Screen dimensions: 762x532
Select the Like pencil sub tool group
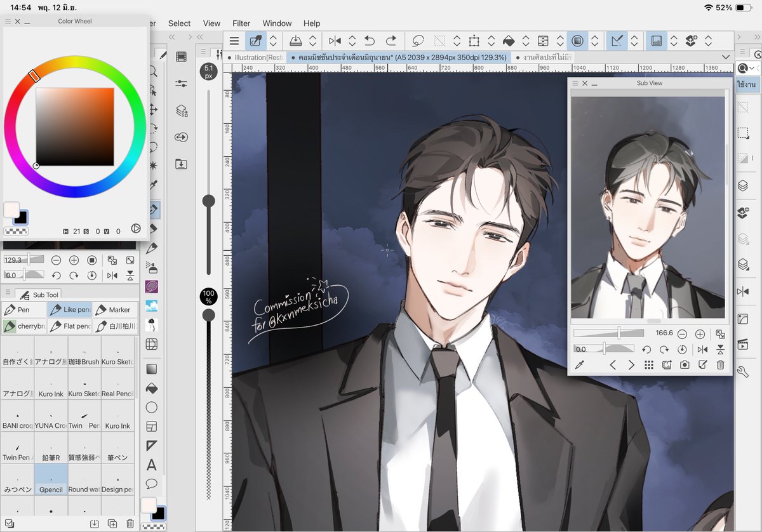click(69, 310)
